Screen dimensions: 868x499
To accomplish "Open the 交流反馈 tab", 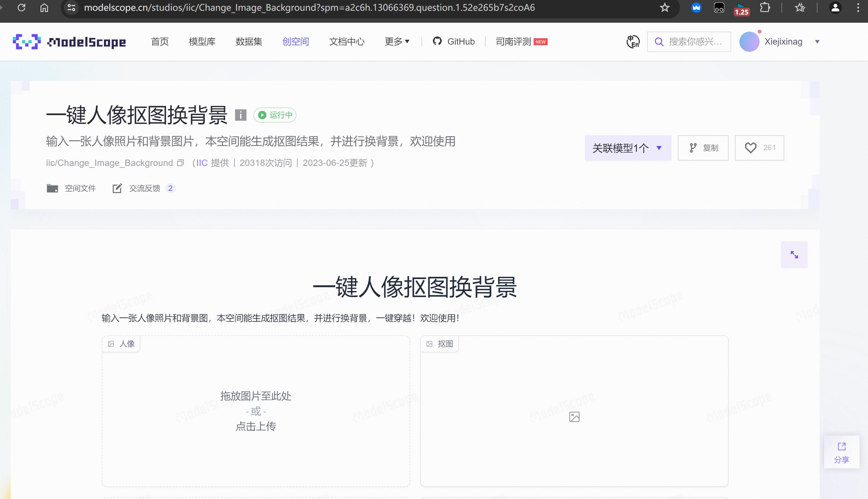I will point(144,188).
